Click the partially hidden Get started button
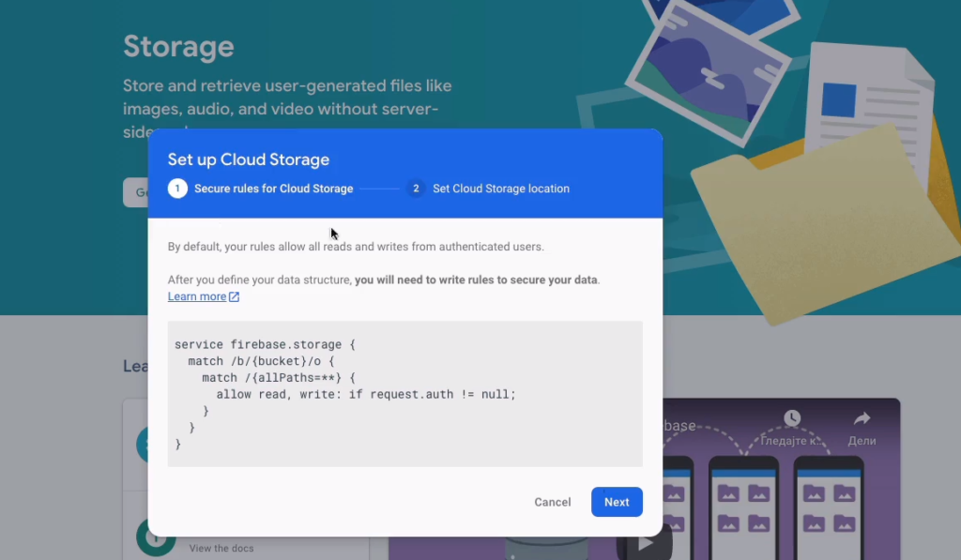Viewport: 961px width, 560px height. click(135, 192)
